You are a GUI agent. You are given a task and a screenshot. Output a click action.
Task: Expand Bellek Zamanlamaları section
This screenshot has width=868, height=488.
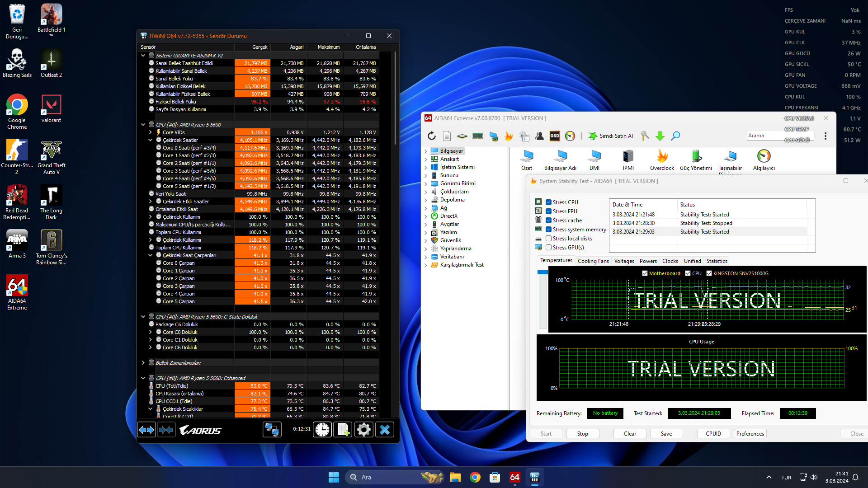[143, 363]
